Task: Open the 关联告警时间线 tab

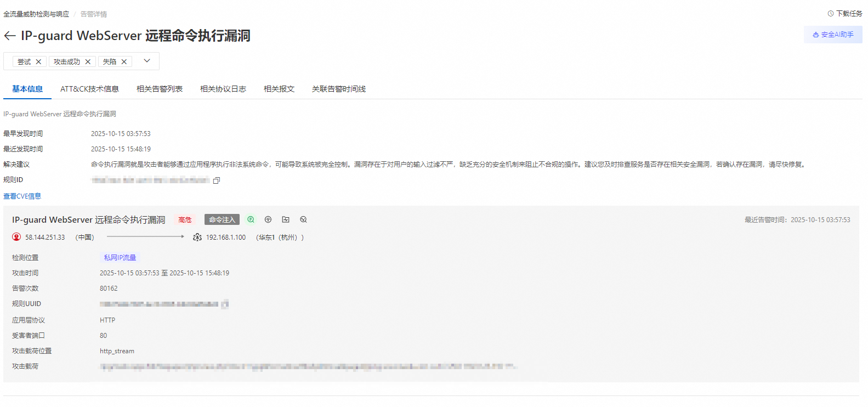Action: coord(339,89)
